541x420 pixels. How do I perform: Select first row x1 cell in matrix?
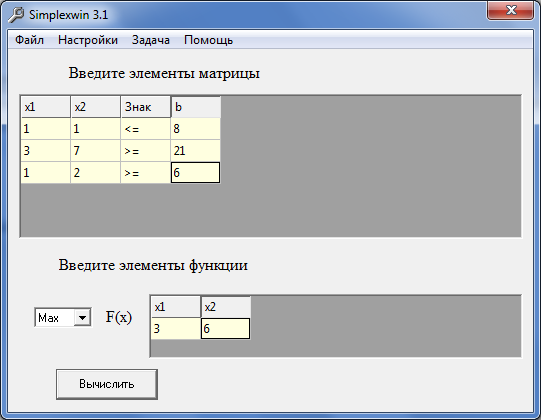click(x=46, y=129)
